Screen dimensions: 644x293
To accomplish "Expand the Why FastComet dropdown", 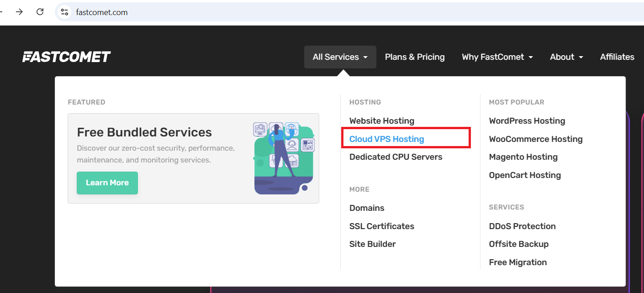I will click(x=497, y=57).
